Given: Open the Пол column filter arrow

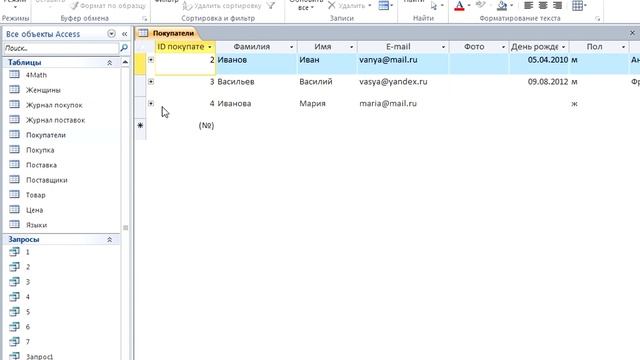Looking at the screenshot, I should point(623,47).
